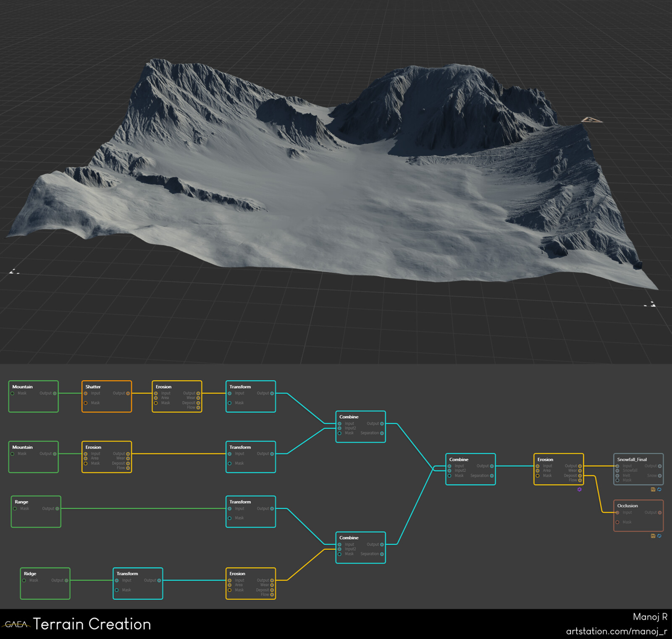Viewport: 672px width, 639px height.
Task: Click the Shatter node Mask port
Action: (86, 403)
